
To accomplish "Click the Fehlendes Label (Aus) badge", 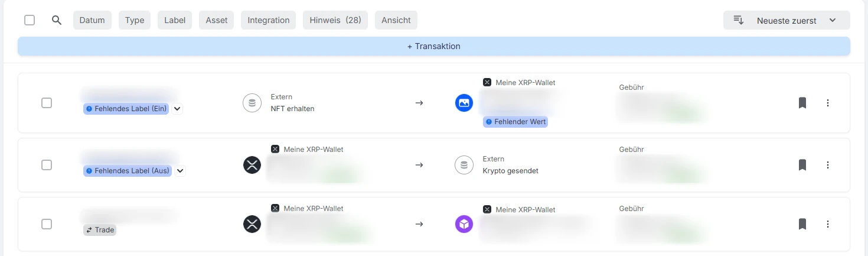I will pos(128,171).
